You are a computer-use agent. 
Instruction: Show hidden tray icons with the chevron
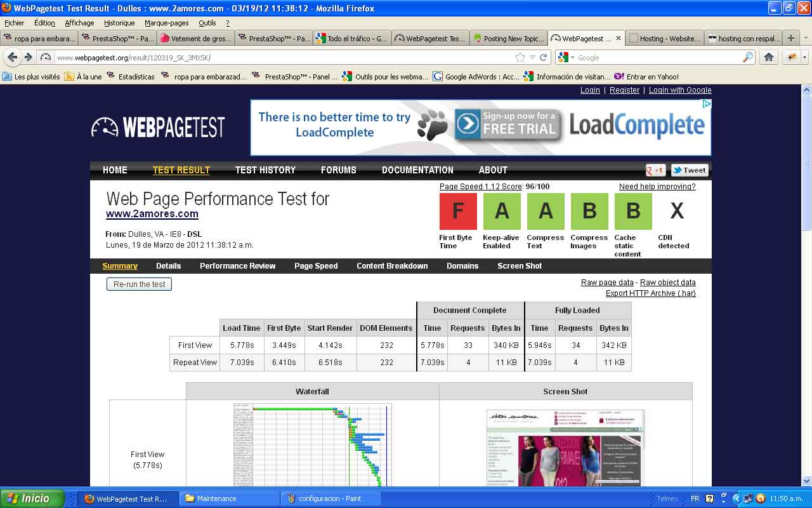click(737, 498)
